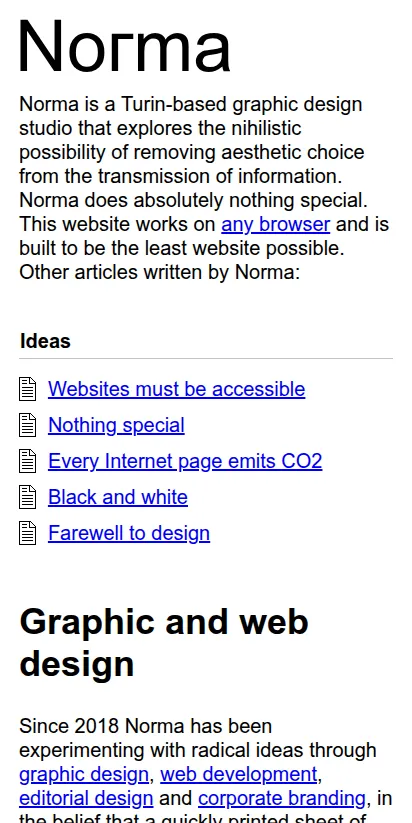Screen dimensions: 412x823
Task: Open the editorial design link
Action: 86,798
